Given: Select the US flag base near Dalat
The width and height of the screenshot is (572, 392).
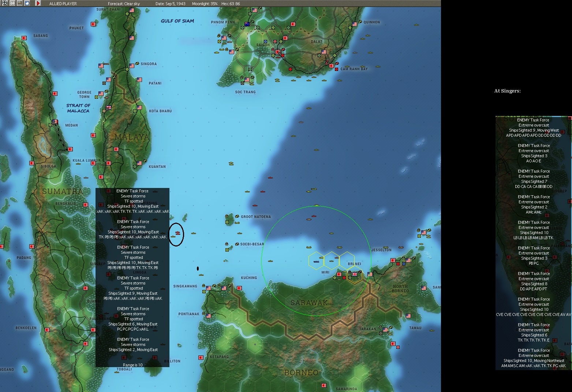Looking at the screenshot, I should point(324,52).
